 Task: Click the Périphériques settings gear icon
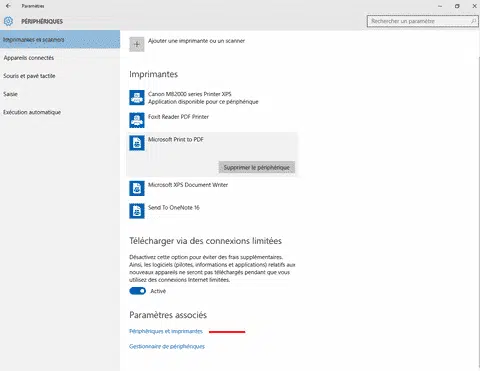(x=8, y=21)
